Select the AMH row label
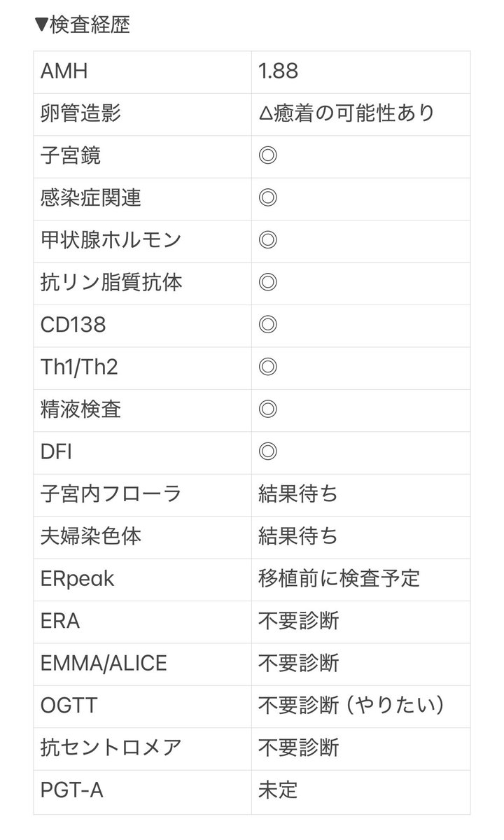Viewport: 504px width, 840px height. pos(65,71)
